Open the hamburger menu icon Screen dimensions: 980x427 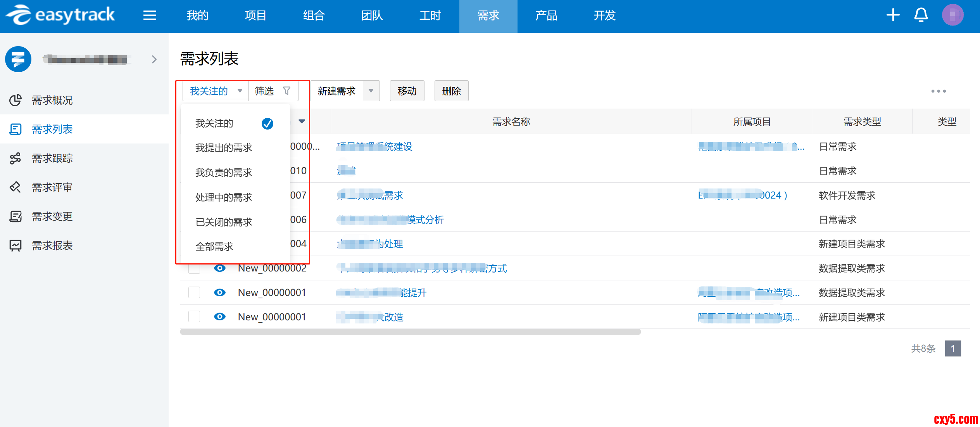tap(150, 16)
